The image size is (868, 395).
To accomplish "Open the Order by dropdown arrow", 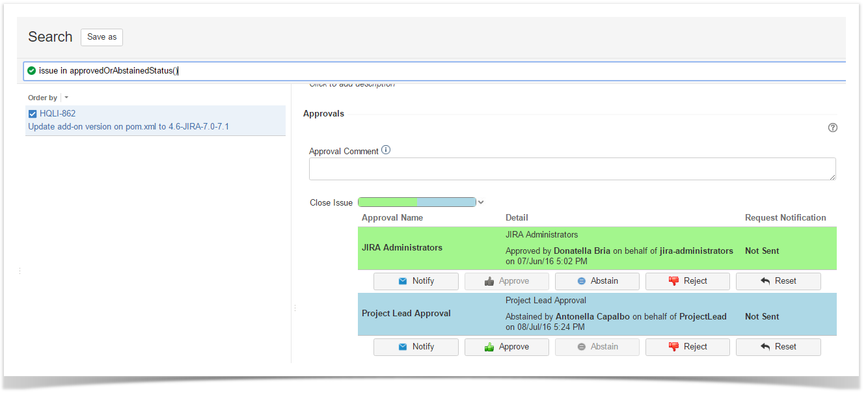I will (x=66, y=98).
